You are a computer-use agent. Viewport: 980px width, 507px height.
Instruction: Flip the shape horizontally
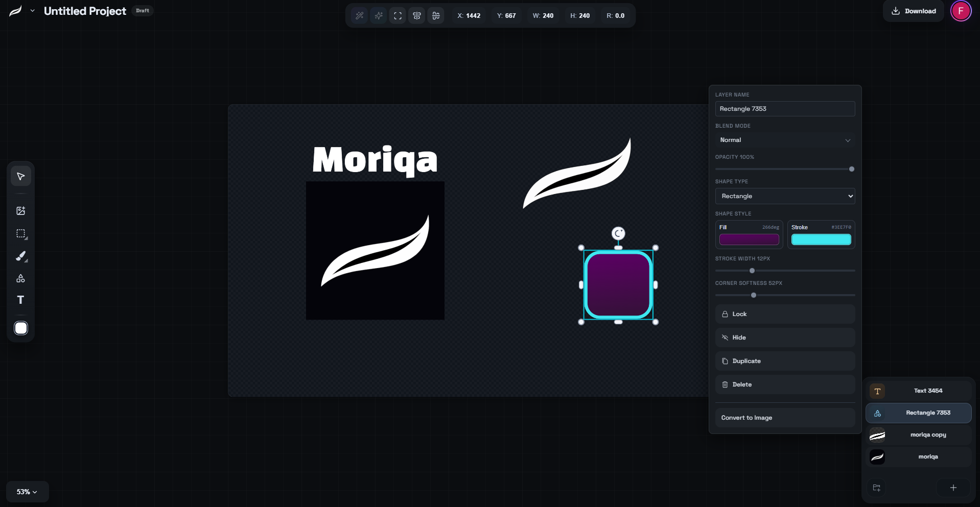click(416, 15)
